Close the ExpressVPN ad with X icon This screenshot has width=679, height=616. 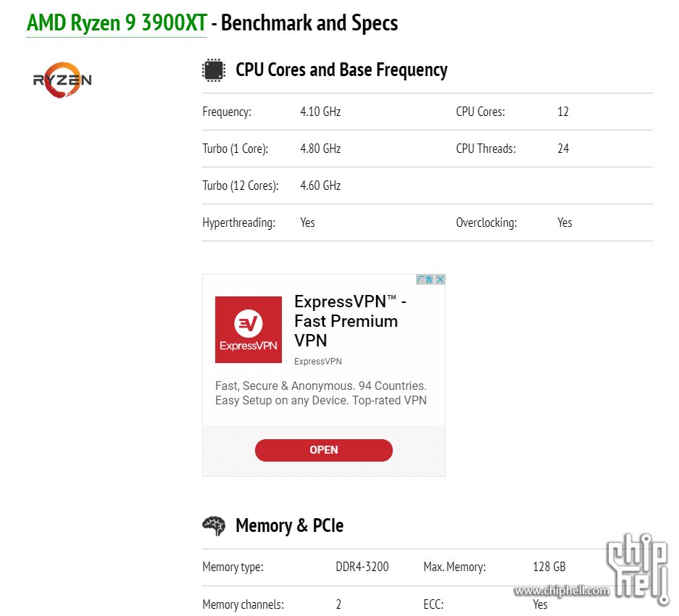click(440, 280)
